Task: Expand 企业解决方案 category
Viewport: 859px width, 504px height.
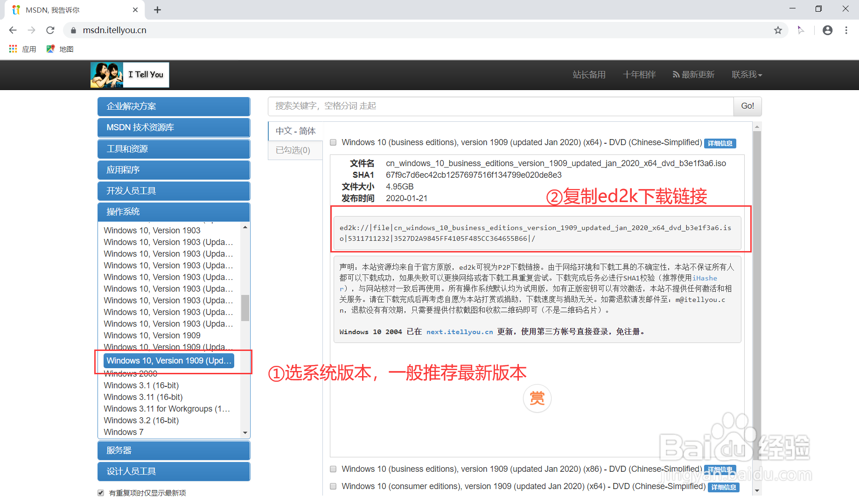Action: (x=174, y=106)
